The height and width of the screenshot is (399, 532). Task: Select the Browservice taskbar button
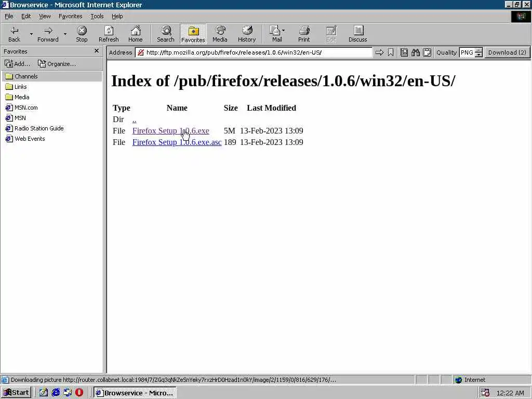135,393
